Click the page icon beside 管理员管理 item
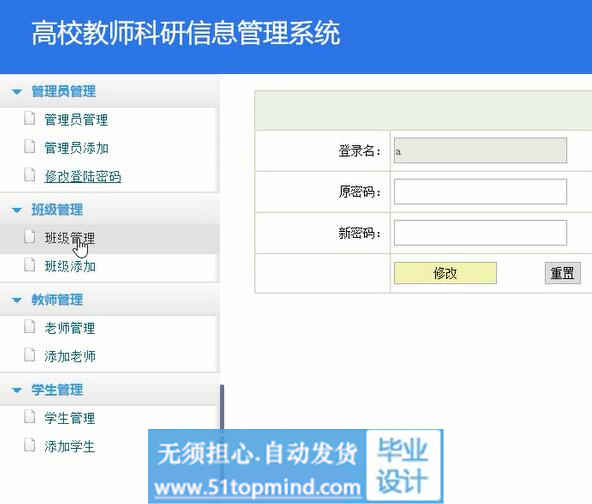The width and height of the screenshot is (592, 504). (29, 118)
